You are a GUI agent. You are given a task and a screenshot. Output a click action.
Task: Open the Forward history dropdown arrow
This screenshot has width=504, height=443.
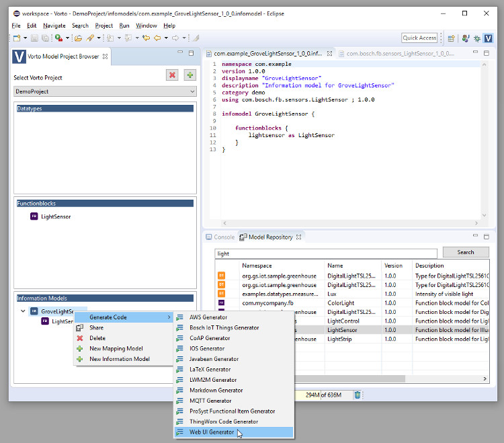coord(184,38)
